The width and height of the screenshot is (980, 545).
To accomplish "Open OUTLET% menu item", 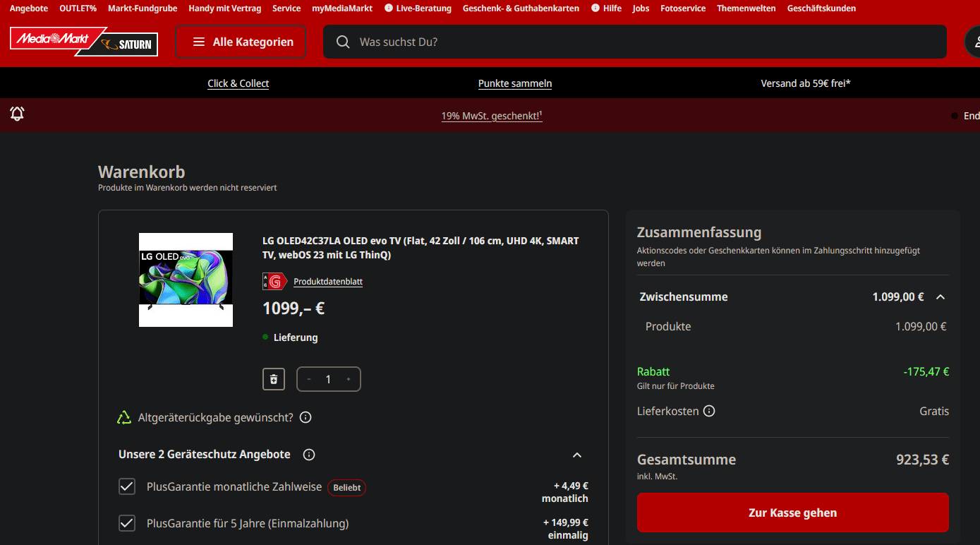I will click(x=78, y=8).
